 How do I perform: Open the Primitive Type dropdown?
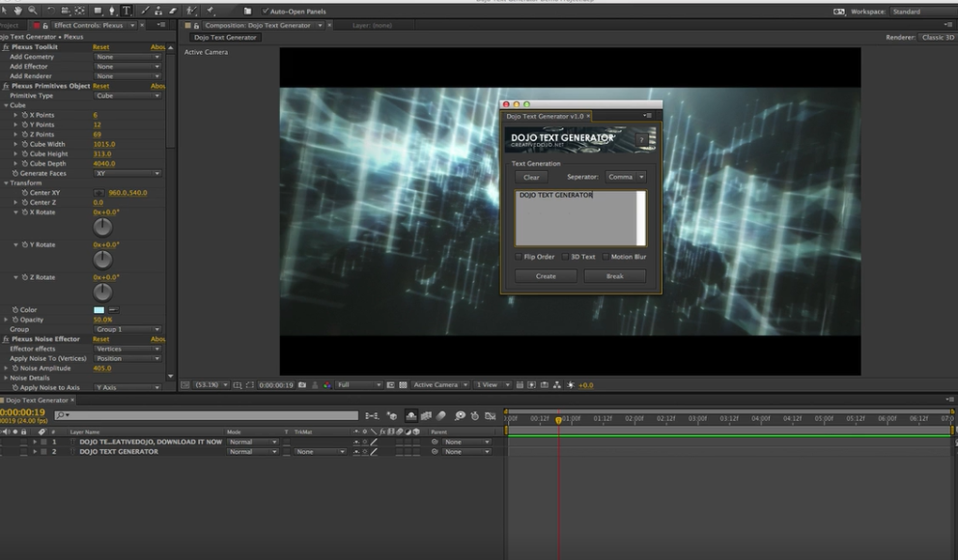[x=127, y=96]
